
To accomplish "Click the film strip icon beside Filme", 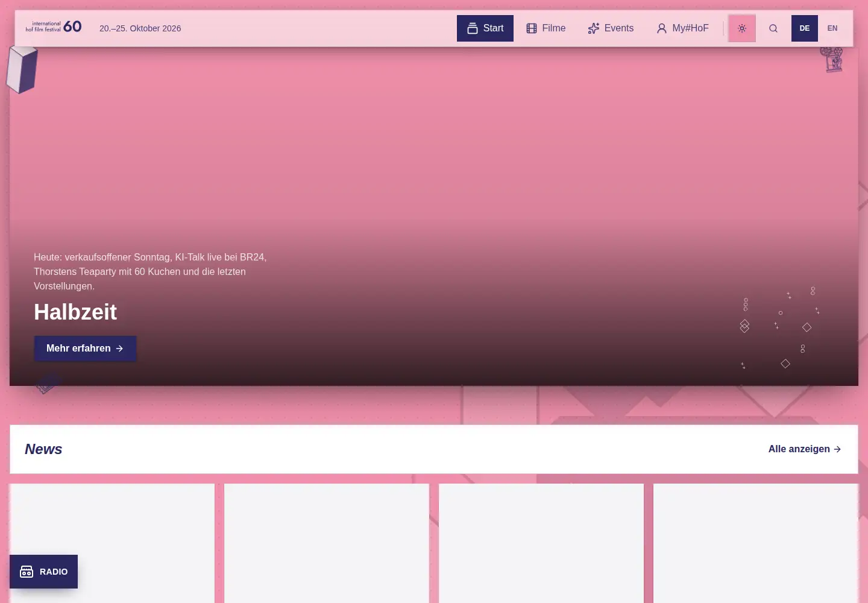I will [x=532, y=28].
